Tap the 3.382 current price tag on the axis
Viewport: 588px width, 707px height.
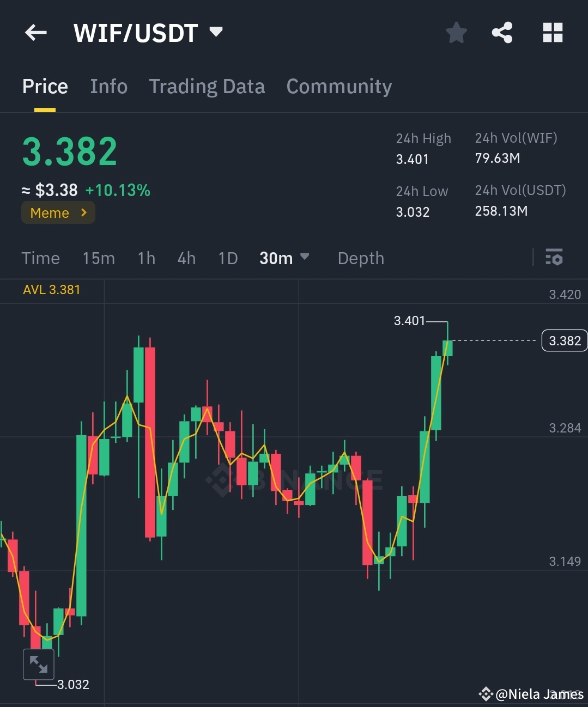(564, 340)
